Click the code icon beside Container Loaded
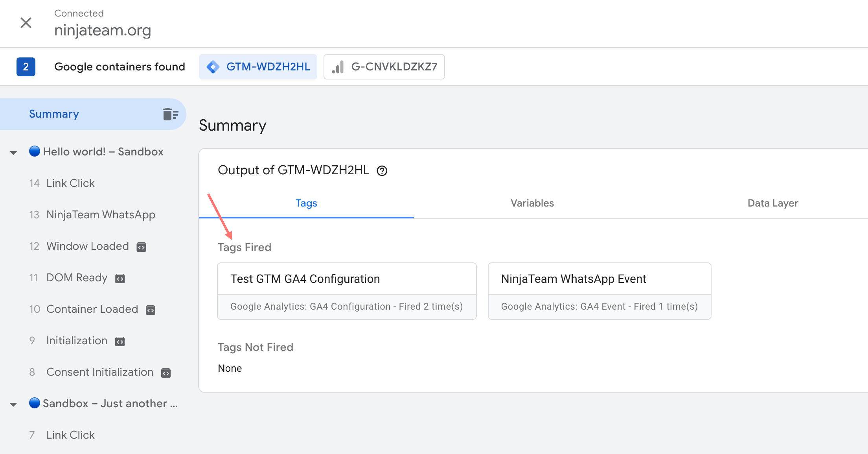 coord(151,310)
